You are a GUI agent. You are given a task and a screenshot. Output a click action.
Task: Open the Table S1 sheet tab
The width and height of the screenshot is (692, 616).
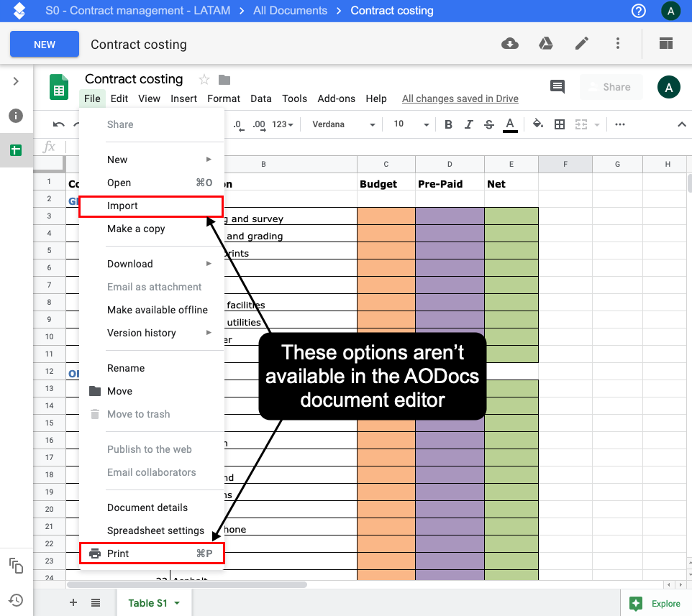(154, 603)
